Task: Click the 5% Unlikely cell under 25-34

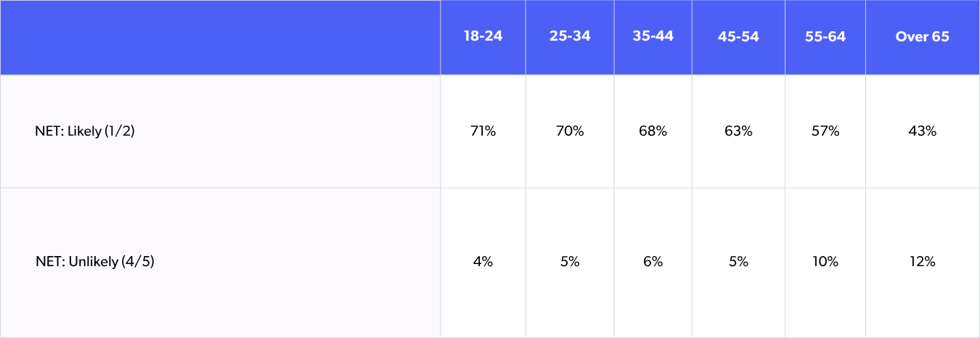Action: click(570, 262)
